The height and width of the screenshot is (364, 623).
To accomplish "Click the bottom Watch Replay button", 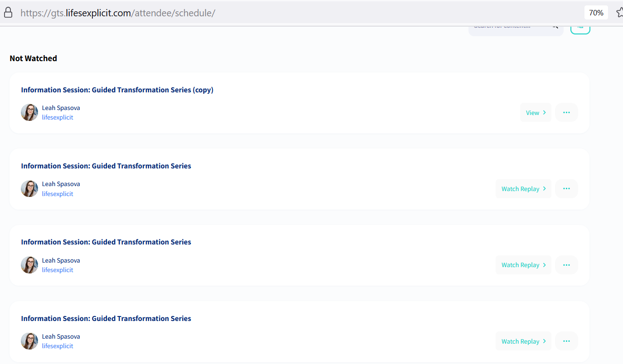I will click(x=523, y=341).
